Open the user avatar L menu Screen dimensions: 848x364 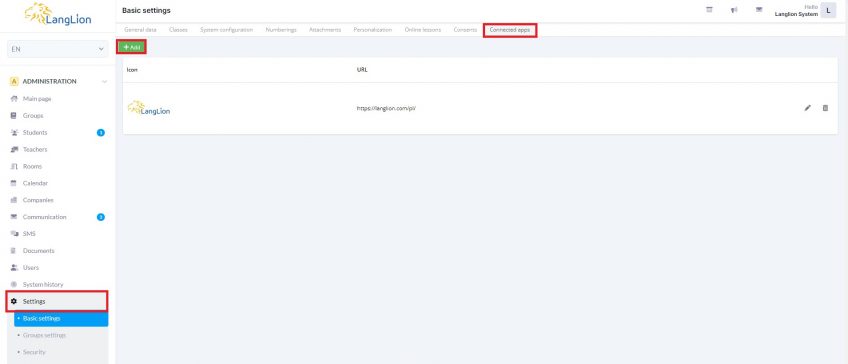[x=828, y=10]
